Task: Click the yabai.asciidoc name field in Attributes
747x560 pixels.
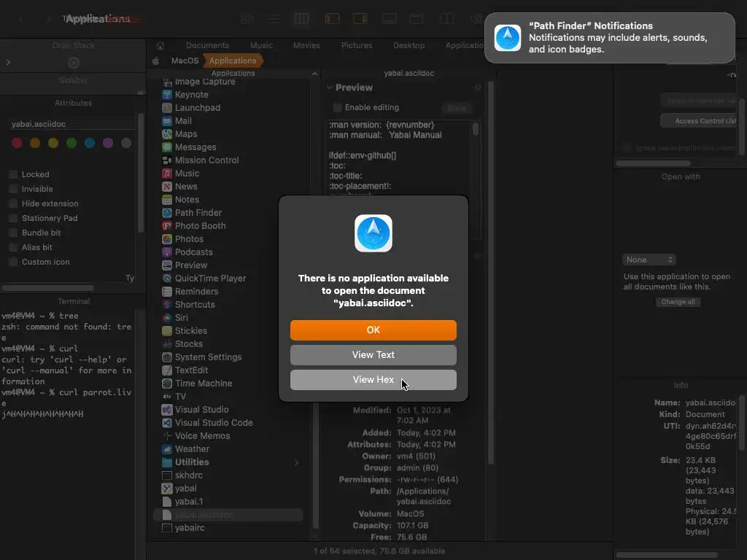Action: click(x=72, y=124)
